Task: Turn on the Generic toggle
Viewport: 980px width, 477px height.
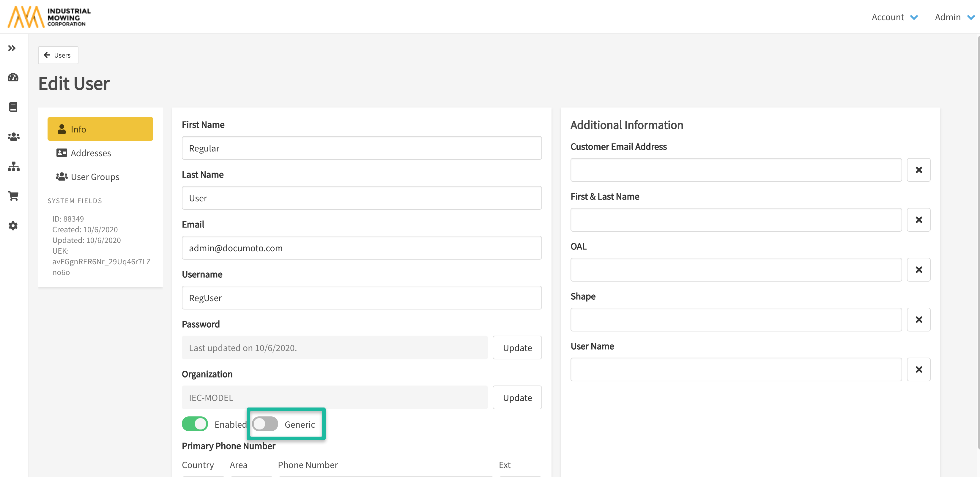Action: pos(265,424)
